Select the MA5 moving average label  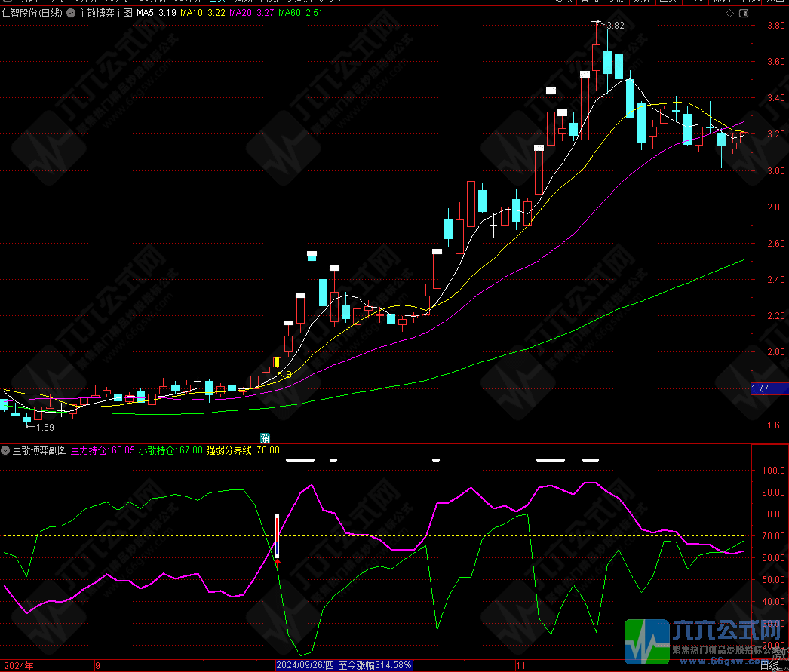click(156, 13)
